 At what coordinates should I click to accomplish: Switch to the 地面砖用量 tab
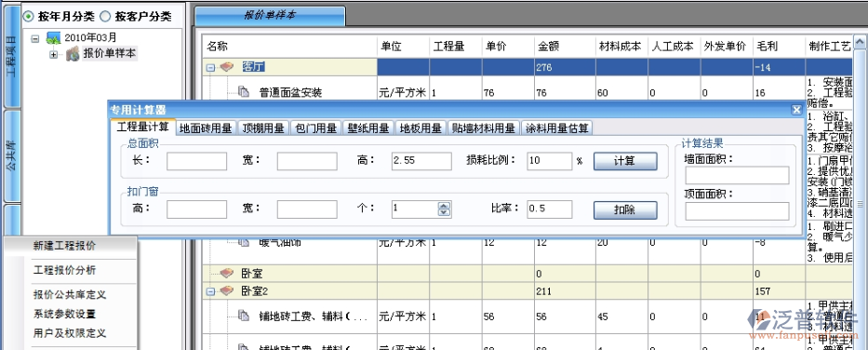coord(206,128)
